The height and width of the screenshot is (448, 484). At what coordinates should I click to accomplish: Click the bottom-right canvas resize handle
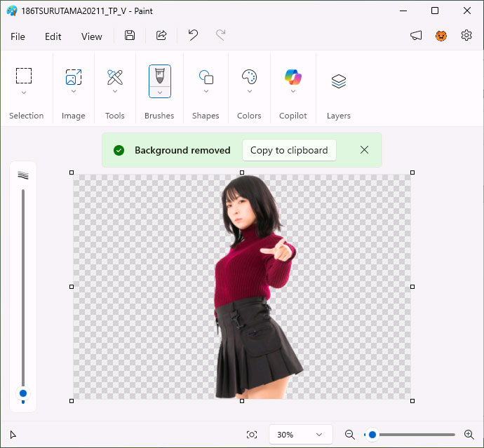tap(412, 401)
